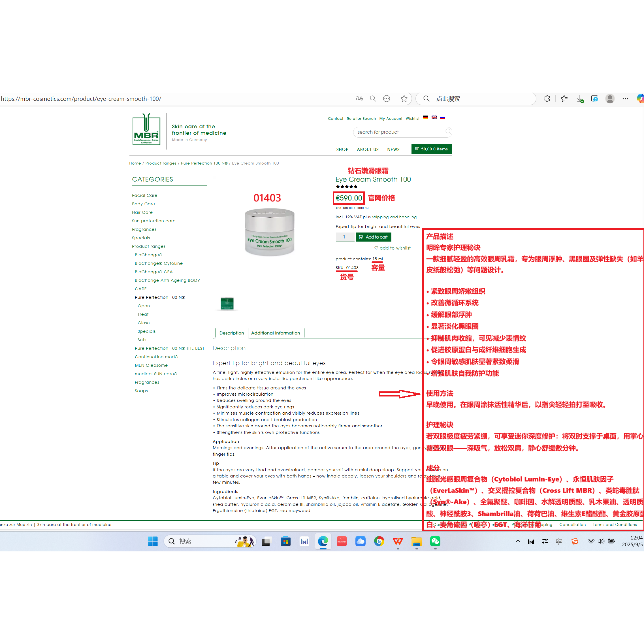
Task: Switch to the Additional information tab
Action: [x=275, y=333]
